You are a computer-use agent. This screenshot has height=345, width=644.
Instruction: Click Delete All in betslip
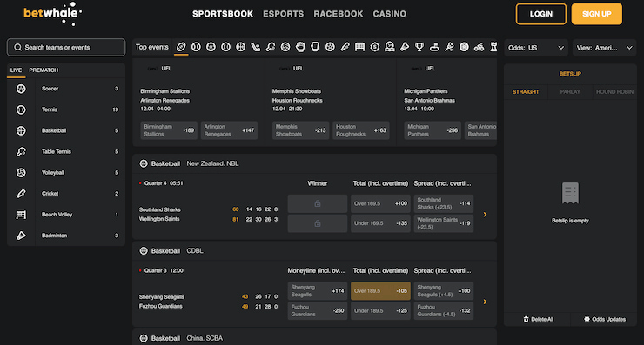[x=538, y=319]
